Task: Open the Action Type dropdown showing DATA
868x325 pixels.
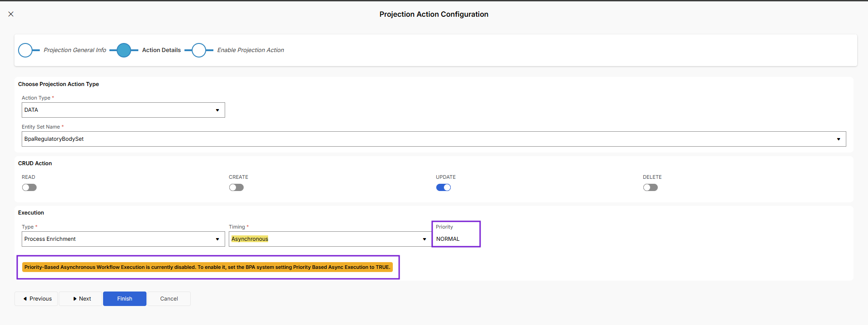Action: [123, 110]
